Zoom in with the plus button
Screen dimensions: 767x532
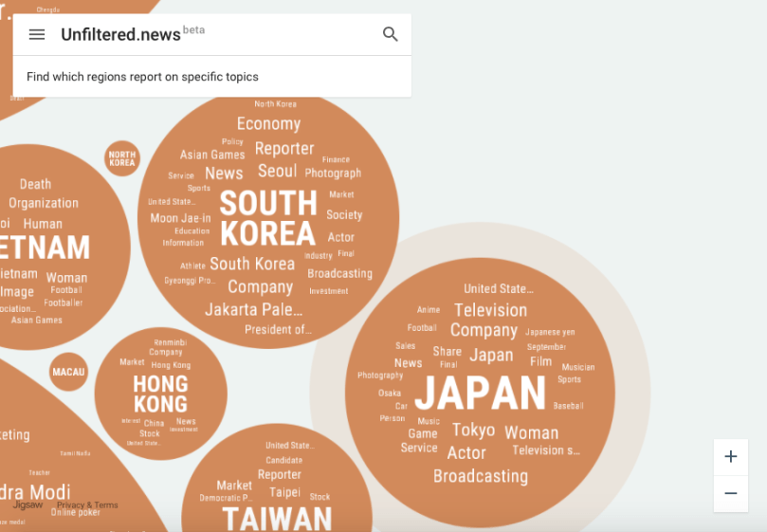(730, 457)
